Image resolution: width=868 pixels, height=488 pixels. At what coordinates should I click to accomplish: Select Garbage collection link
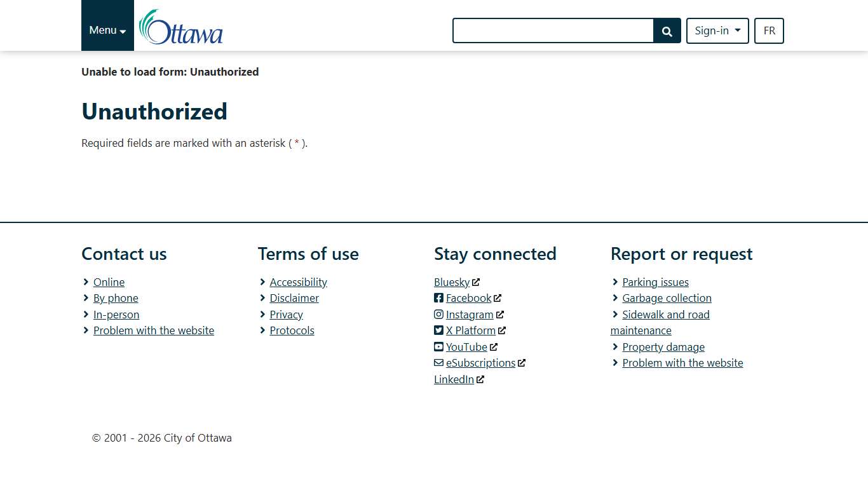(667, 298)
